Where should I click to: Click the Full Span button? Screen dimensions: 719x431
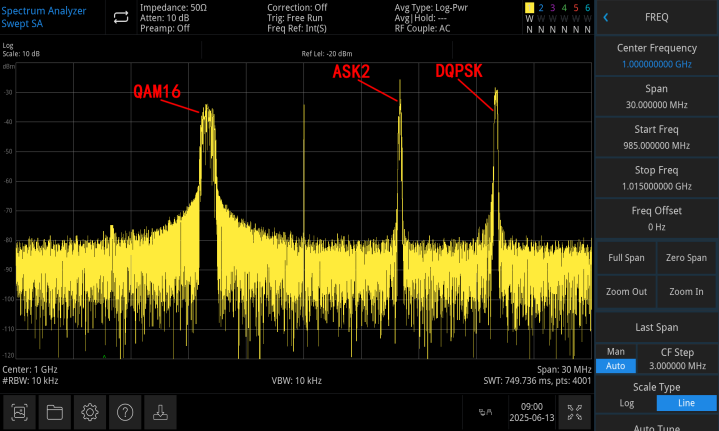coord(626,258)
